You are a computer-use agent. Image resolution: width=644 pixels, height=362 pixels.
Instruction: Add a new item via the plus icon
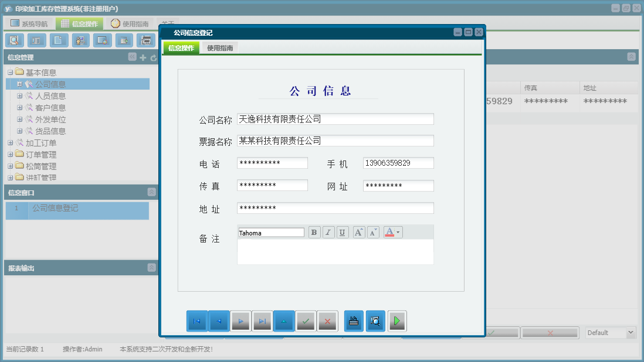143,57
